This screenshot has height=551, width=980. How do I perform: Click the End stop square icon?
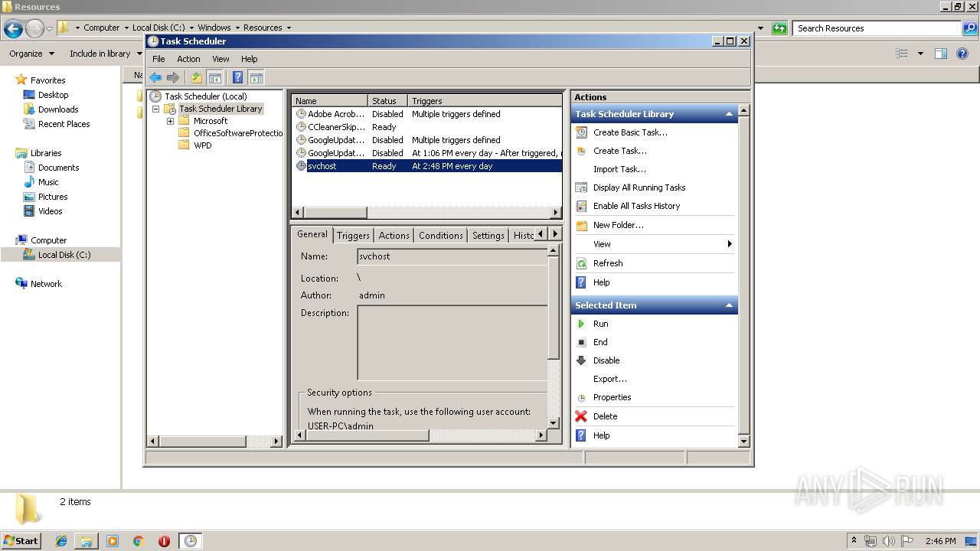coord(582,342)
